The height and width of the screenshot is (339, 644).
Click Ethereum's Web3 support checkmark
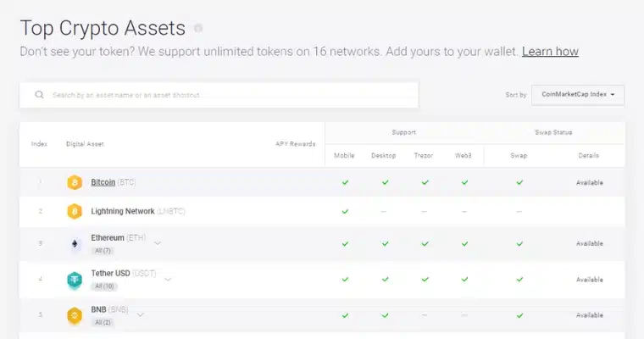(x=464, y=244)
